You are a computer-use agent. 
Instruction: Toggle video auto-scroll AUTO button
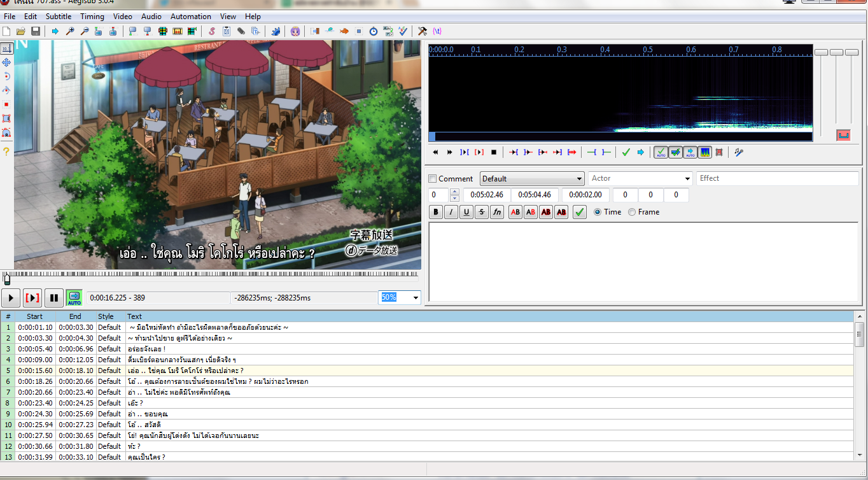pyautogui.click(x=74, y=297)
